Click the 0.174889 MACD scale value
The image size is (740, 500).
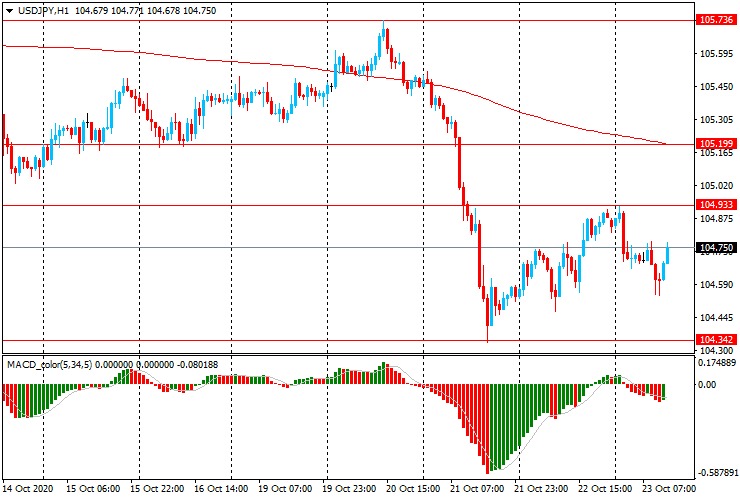click(717, 363)
